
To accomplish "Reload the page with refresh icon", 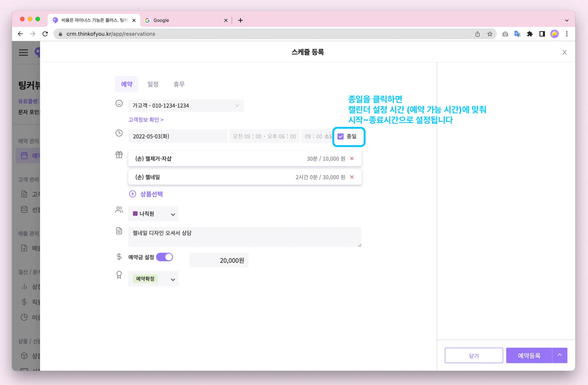I will point(45,34).
